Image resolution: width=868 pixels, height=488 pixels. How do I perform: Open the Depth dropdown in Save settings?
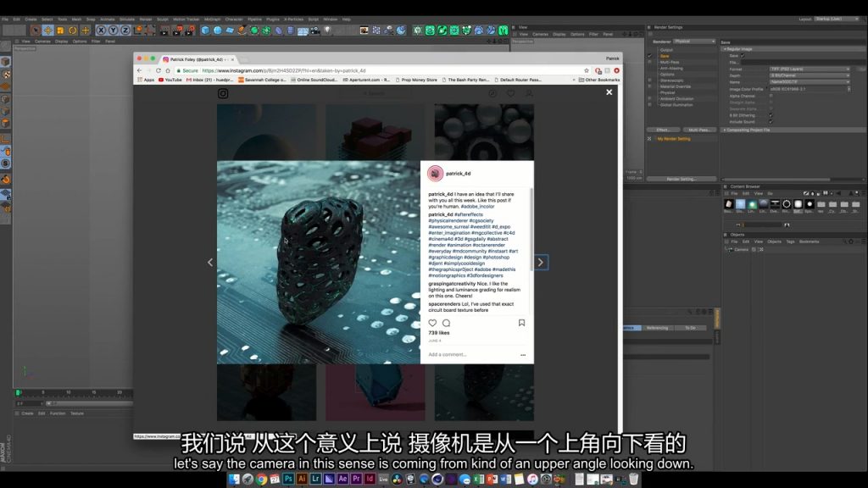click(810, 75)
